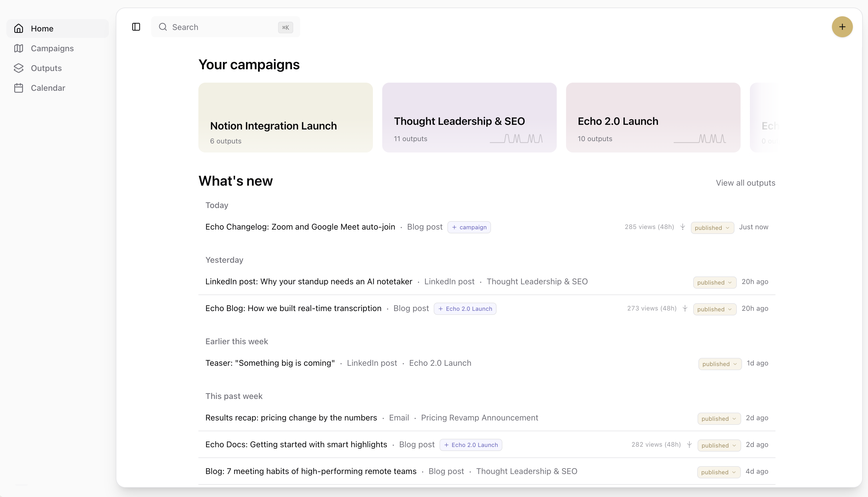Open published status dropdown for Echo Changelog
This screenshot has width=868, height=497.
(x=712, y=227)
